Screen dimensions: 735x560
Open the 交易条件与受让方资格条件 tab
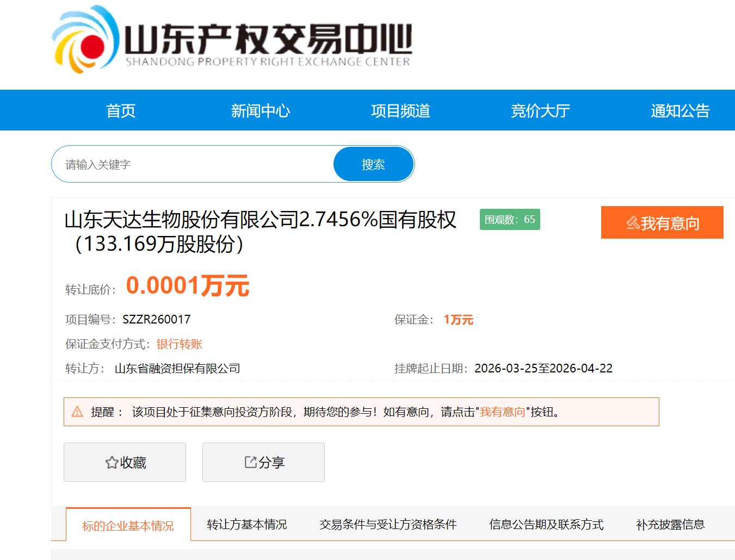tap(388, 525)
